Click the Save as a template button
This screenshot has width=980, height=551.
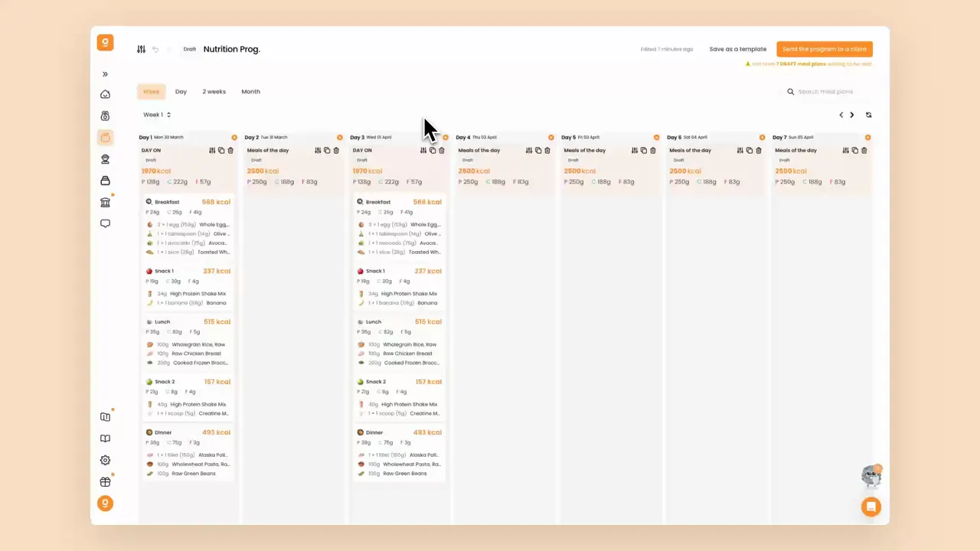[x=737, y=49]
